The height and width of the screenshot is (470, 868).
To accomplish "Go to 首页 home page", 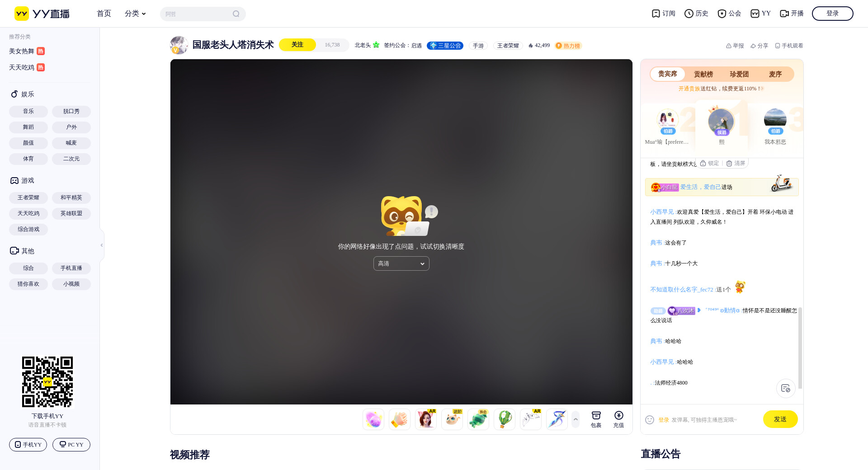I will coord(104,14).
